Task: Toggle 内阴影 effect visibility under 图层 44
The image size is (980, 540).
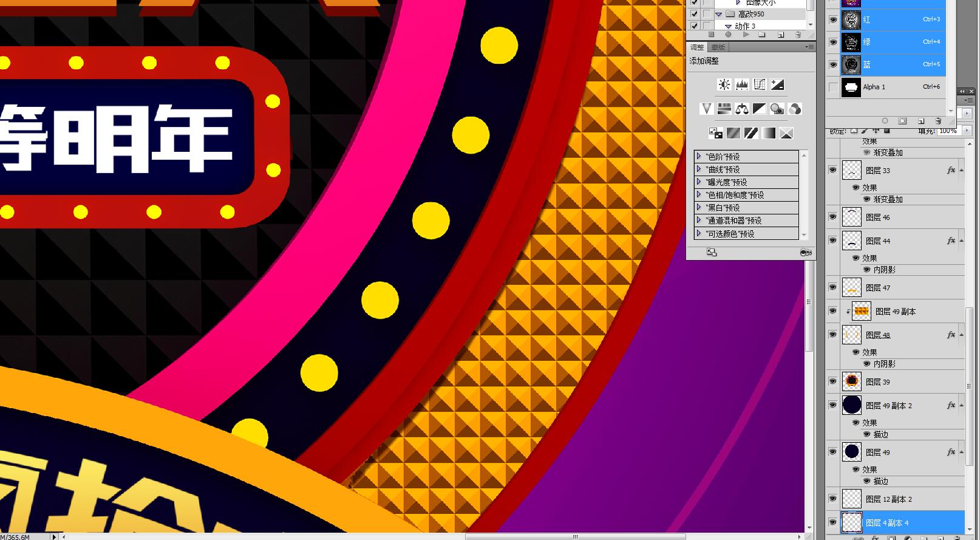Action: tap(866, 270)
